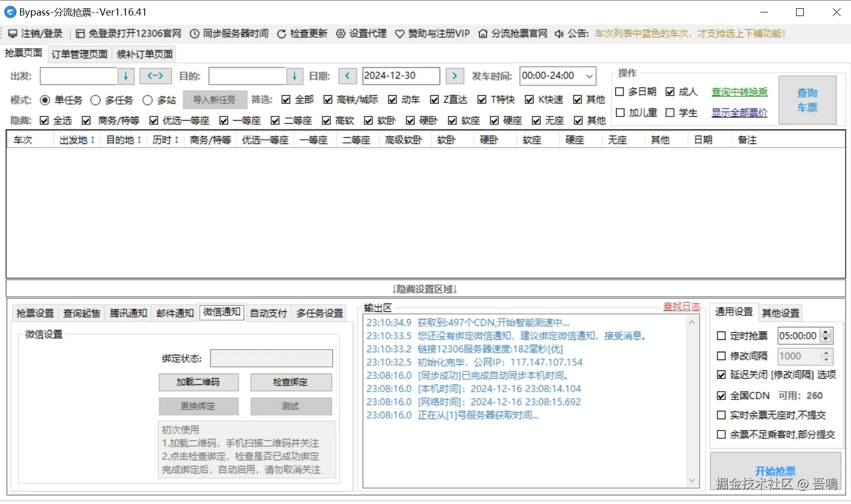Select 多任务 mode radio button
Image resolution: width=851 pixels, height=504 pixels.
[x=95, y=100]
